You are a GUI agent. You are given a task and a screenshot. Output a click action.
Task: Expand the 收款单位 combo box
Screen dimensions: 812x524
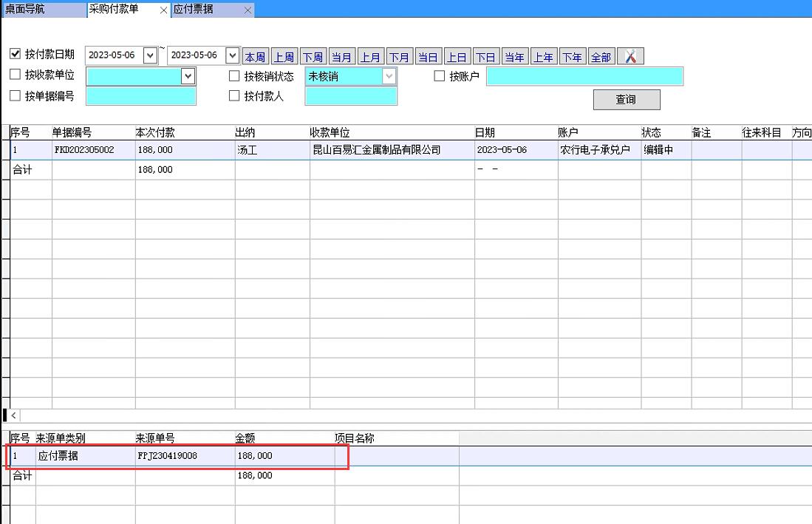188,76
